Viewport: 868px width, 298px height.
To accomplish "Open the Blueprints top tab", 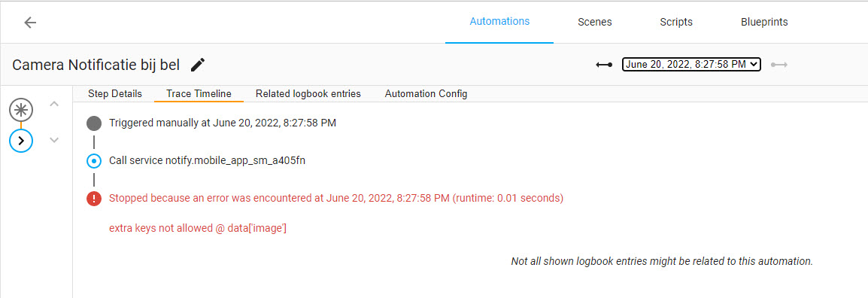I will [x=764, y=22].
